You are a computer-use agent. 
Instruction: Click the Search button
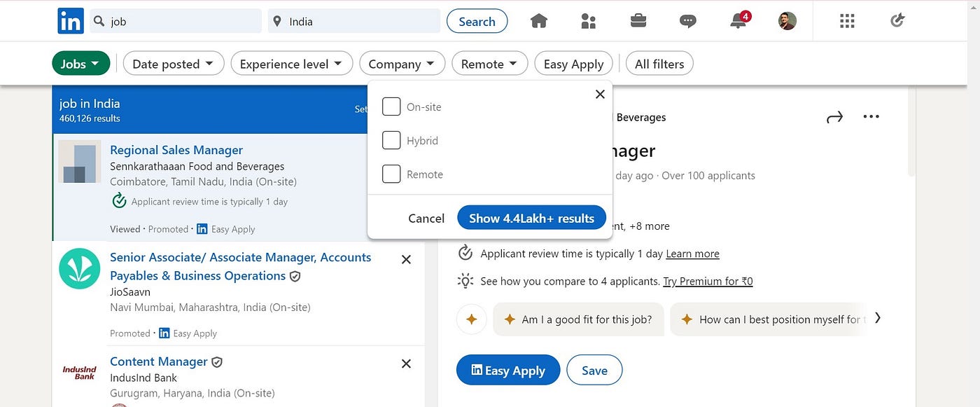477,21
